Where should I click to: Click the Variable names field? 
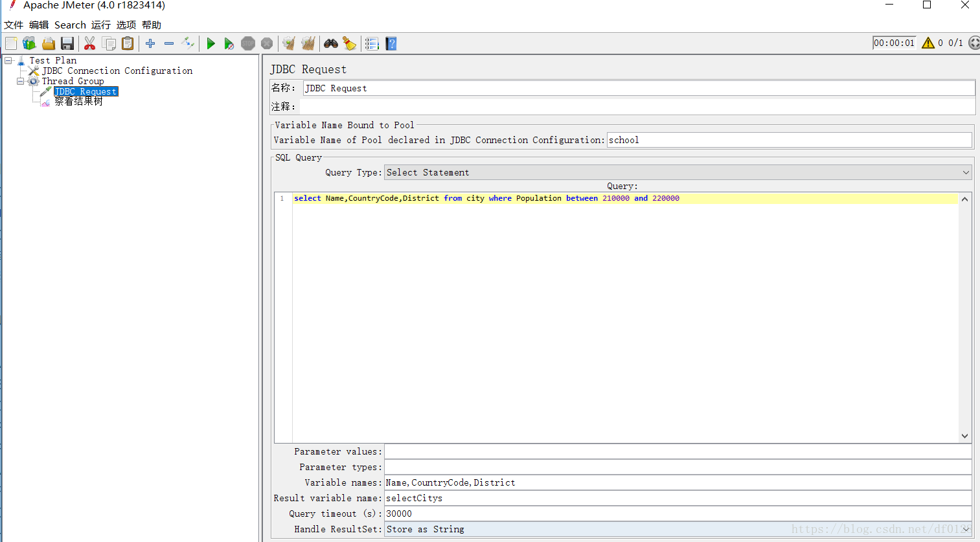678,482
